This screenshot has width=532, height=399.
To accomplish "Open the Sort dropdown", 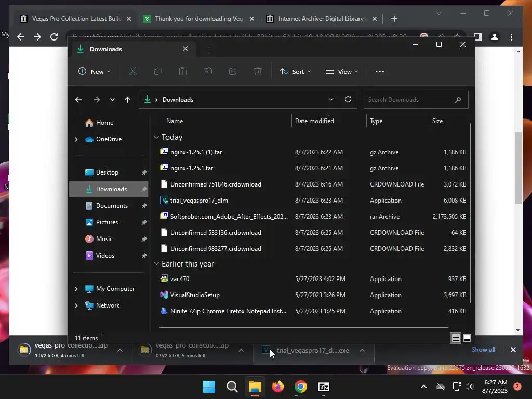I will (x=295, y=71).
